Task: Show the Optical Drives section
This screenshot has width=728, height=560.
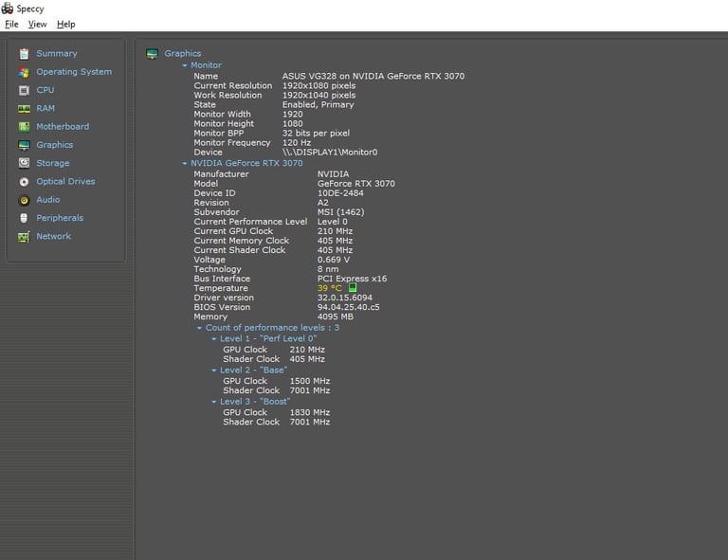Action: point(65,181)
